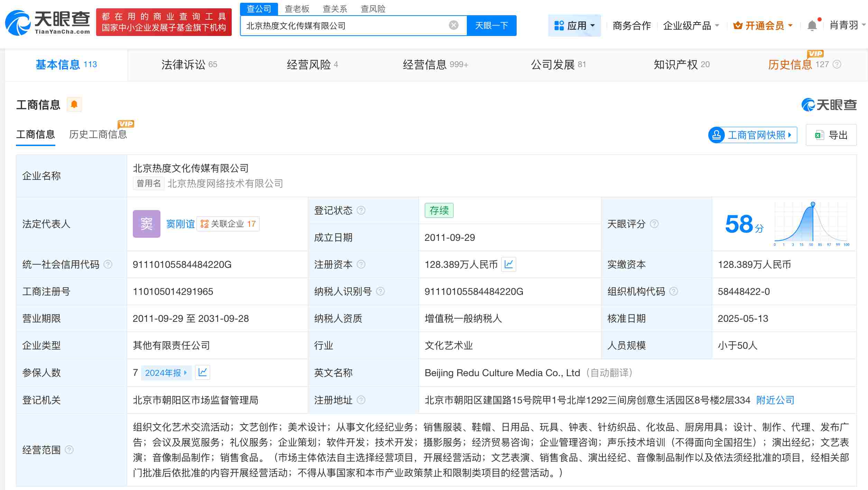Click the notification bell icon in top bar
Image resolution: width=868 pixels, height=490 pixels.
[812, 25]
